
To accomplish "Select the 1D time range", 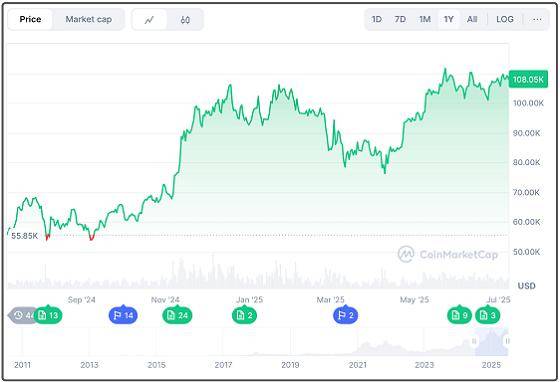I will pyautogui.click(x=376, y=19).
